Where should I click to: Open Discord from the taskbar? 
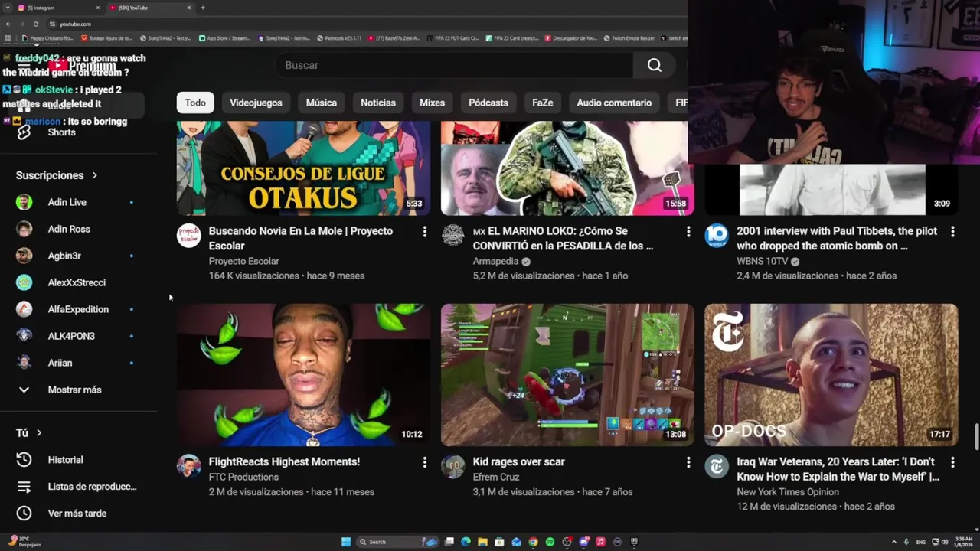tap(583, 542)
